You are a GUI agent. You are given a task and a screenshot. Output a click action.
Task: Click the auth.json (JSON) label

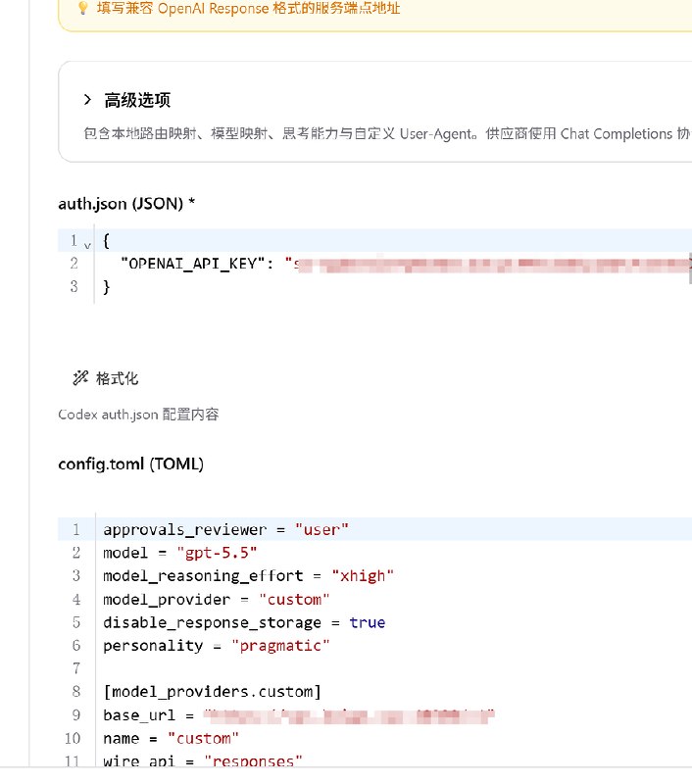tap(126, 204)
